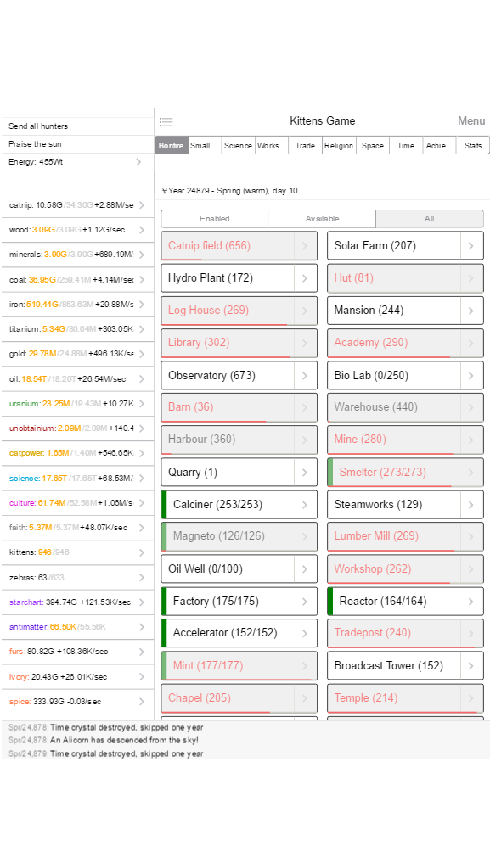
Task: Click the Tradepost (240) button
Action: coord(394,633)
